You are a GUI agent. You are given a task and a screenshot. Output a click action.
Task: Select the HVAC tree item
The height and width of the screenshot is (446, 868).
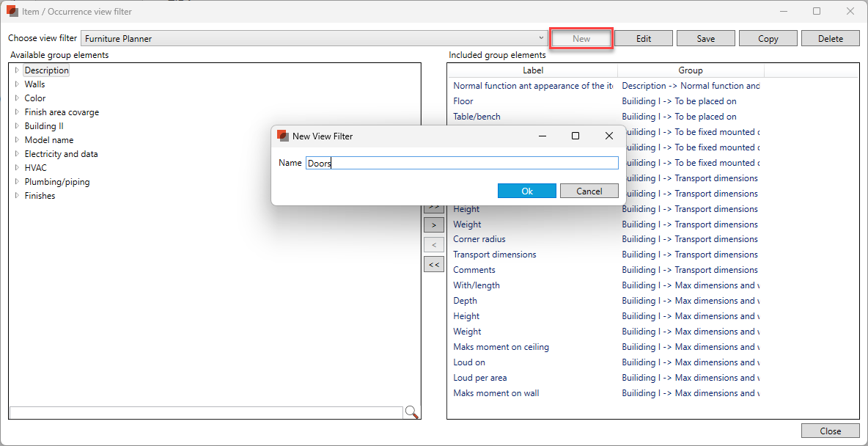35,168
